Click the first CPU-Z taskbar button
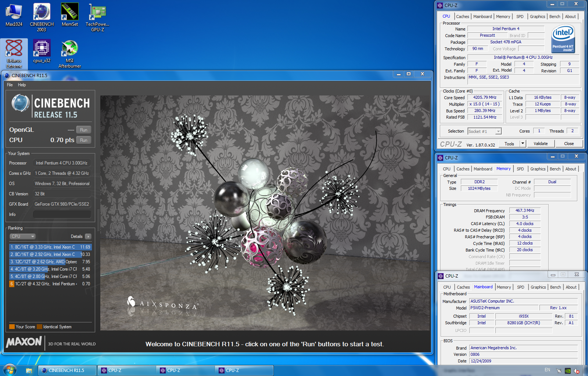This screenshot has width=588, height=376. [126, 370]
